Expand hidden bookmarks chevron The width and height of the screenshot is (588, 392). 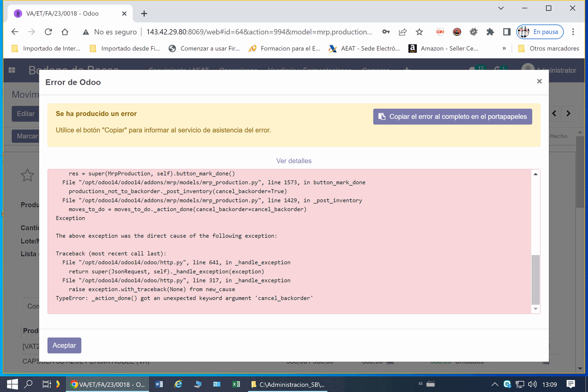[504, 48]
